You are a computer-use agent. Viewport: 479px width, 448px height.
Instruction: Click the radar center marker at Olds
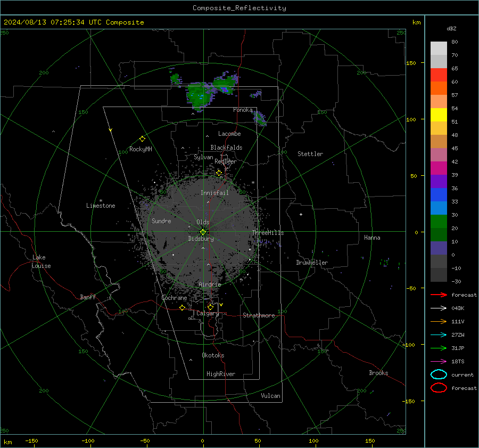click(203, 232)
